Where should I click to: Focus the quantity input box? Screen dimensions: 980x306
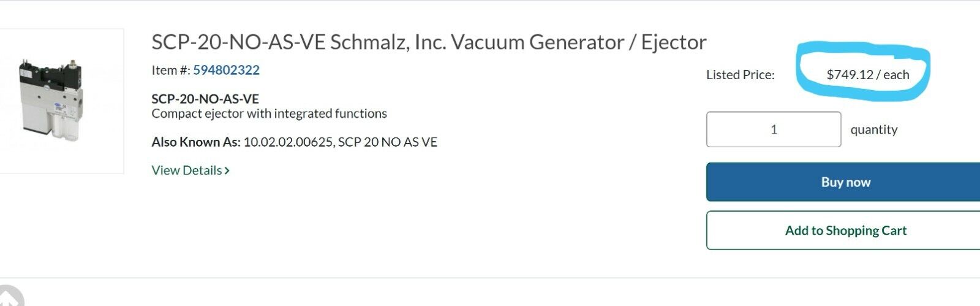774,129
